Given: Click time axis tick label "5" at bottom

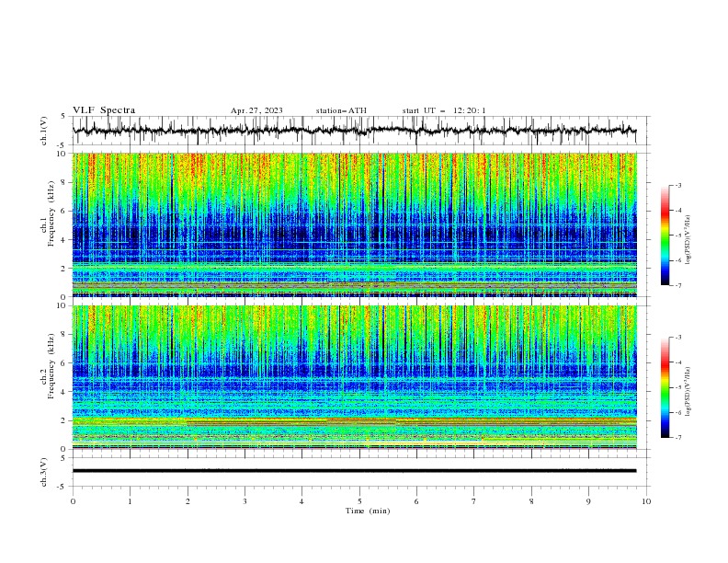Looking at the screenshot, I should (x=359, y=501).
